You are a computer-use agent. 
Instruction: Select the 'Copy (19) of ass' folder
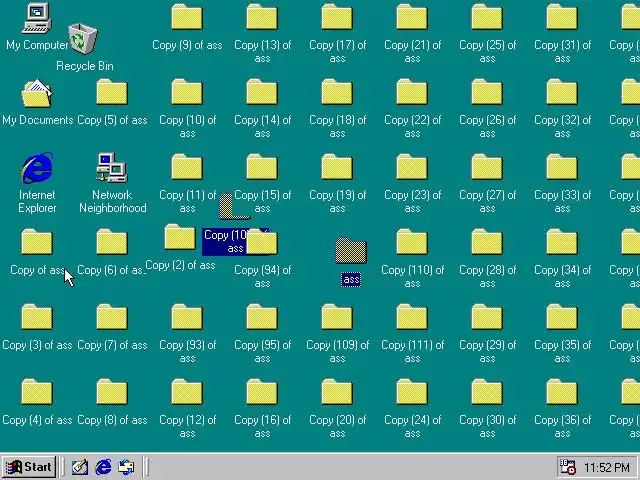point(337,167)
